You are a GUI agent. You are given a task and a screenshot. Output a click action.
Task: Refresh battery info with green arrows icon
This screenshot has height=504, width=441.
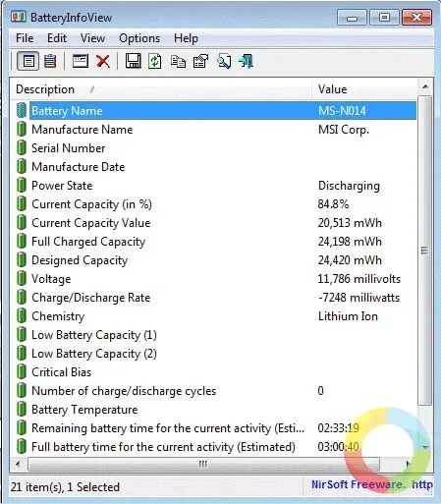point(155,61)
